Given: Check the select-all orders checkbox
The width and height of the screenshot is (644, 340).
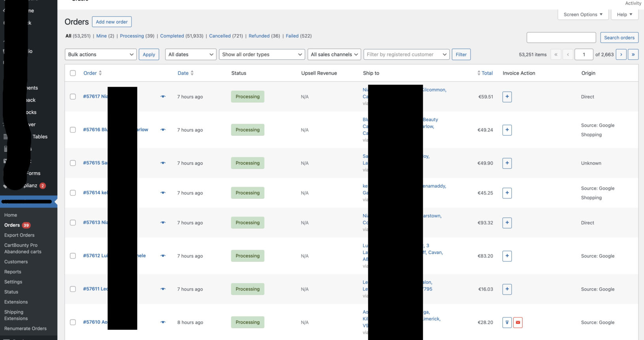Looking at the screenshot, I should 73,73.
